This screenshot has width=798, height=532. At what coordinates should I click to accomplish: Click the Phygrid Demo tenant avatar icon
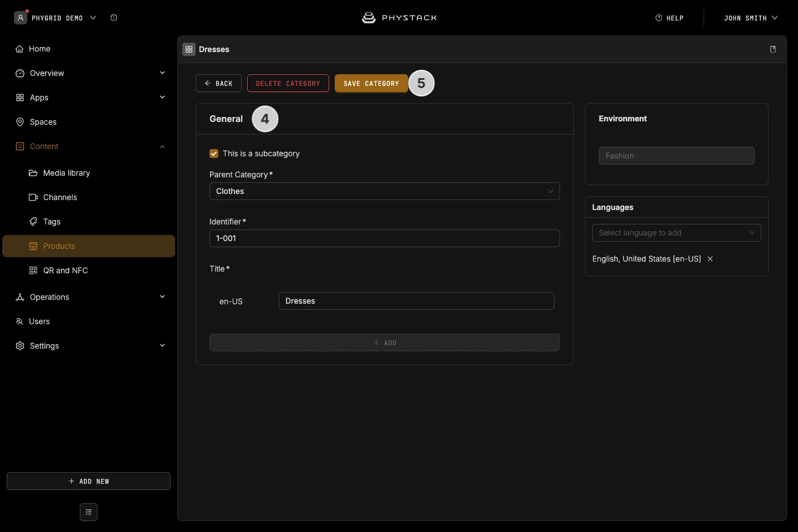pyautogui.click(x=21, y=18)
